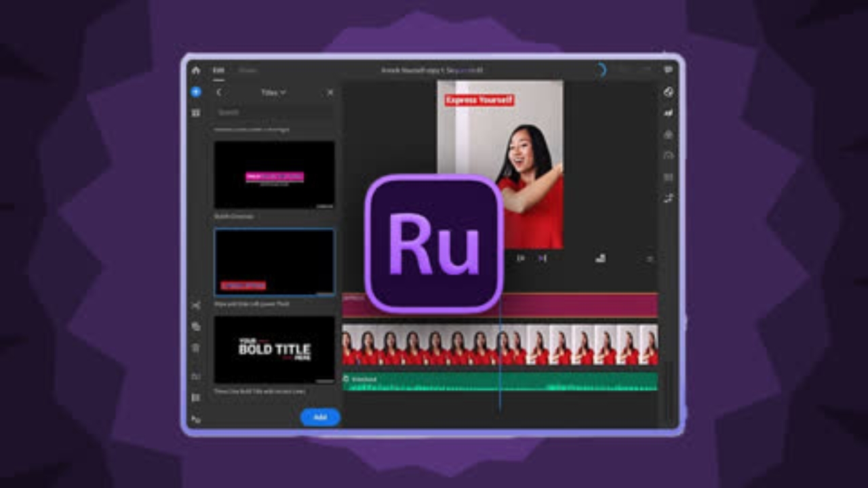
Task: Click the blue plus add-media icon
Action: tap(196, 92)
